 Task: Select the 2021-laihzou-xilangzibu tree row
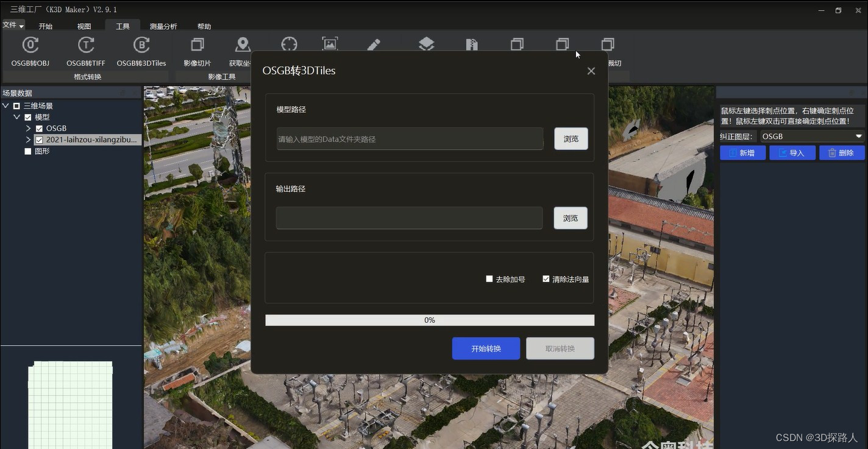coord(88,140)
